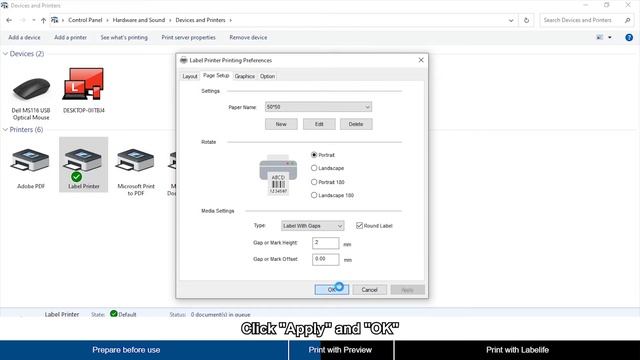Open the Paper Name dropdown
This screenshot has height=360, width=640.
[x=318, y=107]
